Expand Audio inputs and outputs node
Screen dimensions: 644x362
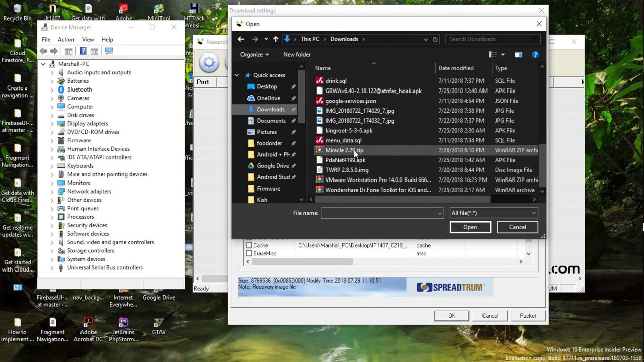coord(52,72)
